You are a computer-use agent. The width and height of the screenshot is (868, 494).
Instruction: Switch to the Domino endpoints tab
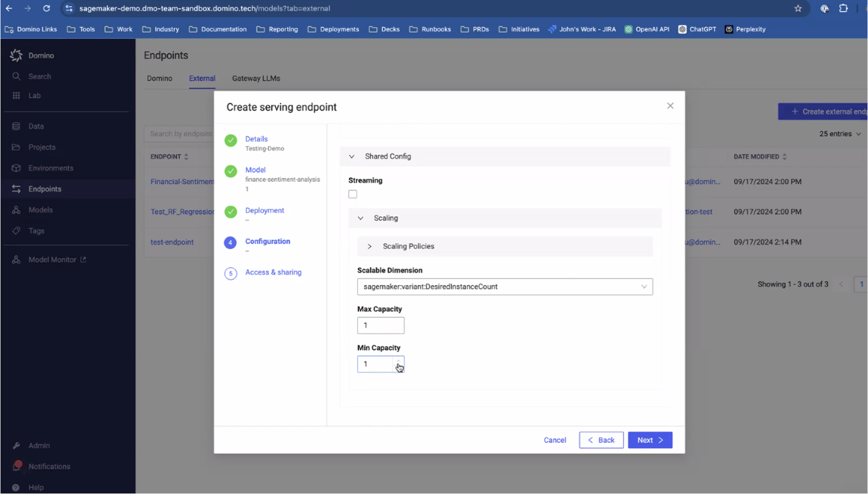coord(160,78)
